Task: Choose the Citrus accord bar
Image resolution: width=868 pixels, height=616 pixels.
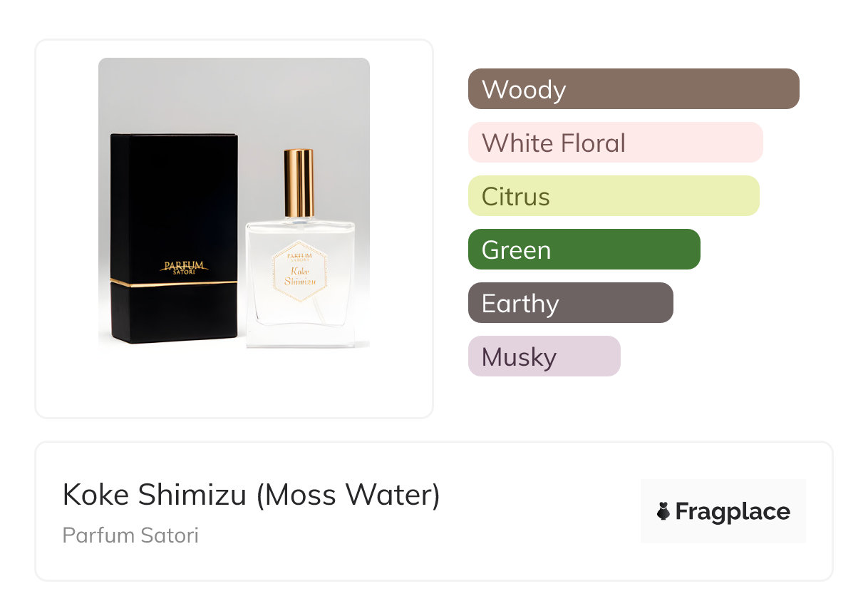Action: pyautogui.click(x=613, y=196)
